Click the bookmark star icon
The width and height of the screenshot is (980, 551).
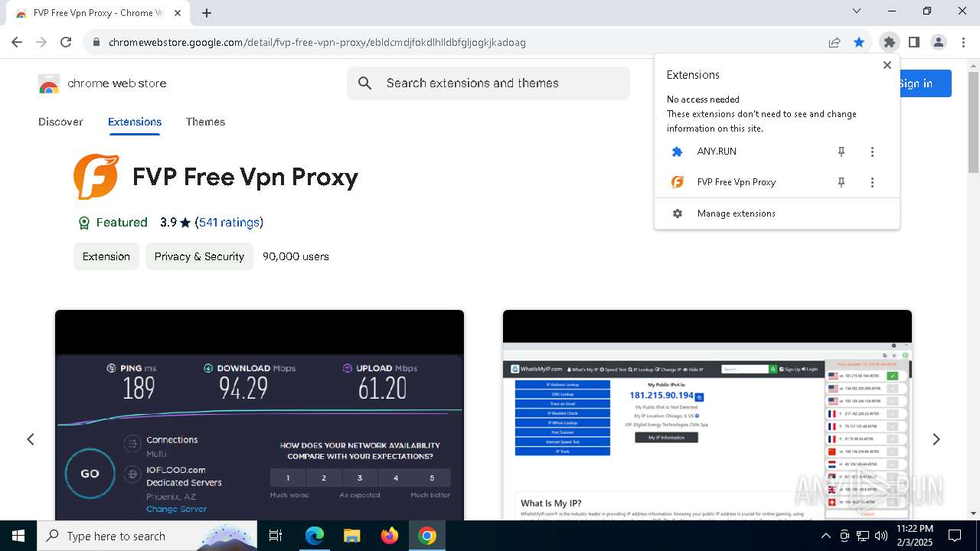click(x=859, y=42)
